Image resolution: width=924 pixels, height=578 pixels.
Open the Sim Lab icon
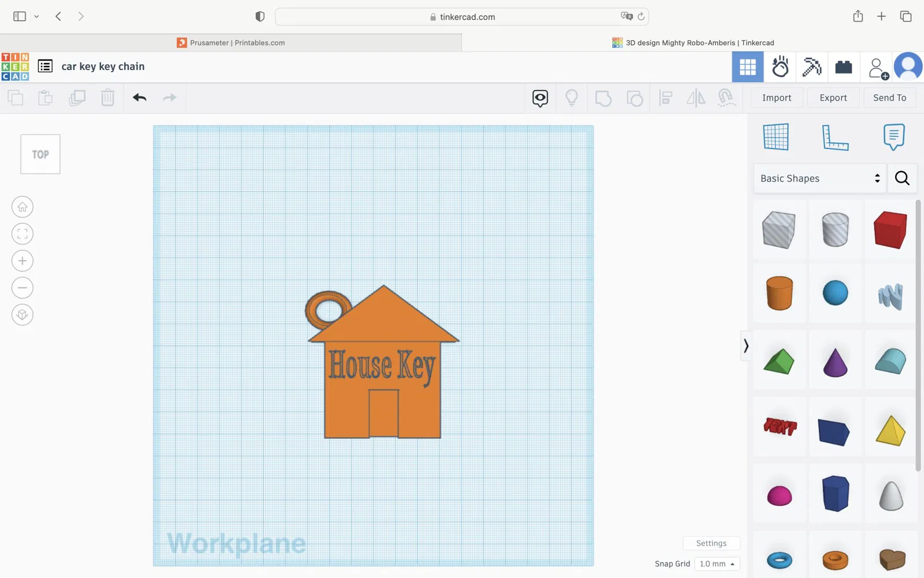click(780, 67)
